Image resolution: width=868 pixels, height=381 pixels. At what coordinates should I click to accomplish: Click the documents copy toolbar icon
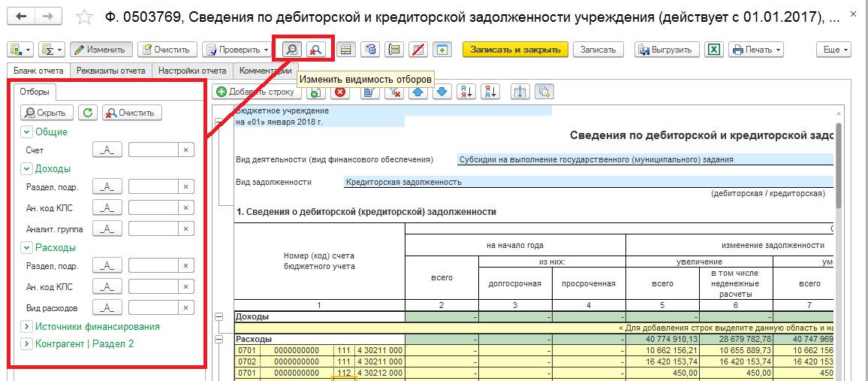coord(370,50)
